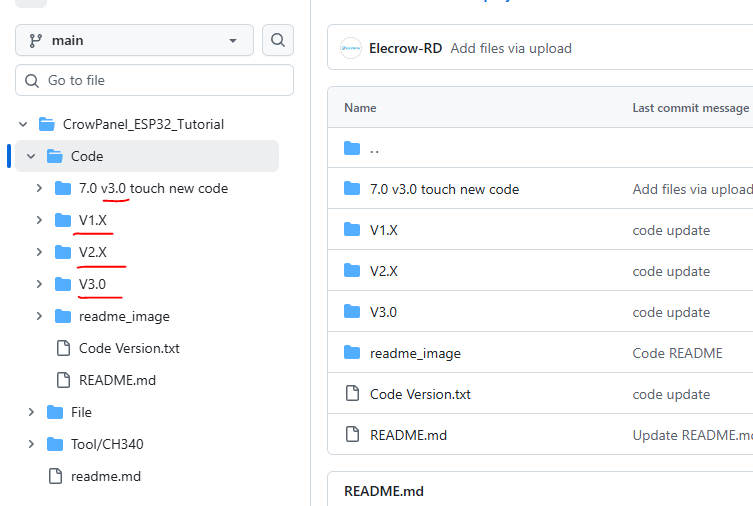Expand the V3.0 folder chevron in sidebar
This screenshot has height=506, width=753.
pyautogui.click(x=39, y=284)
